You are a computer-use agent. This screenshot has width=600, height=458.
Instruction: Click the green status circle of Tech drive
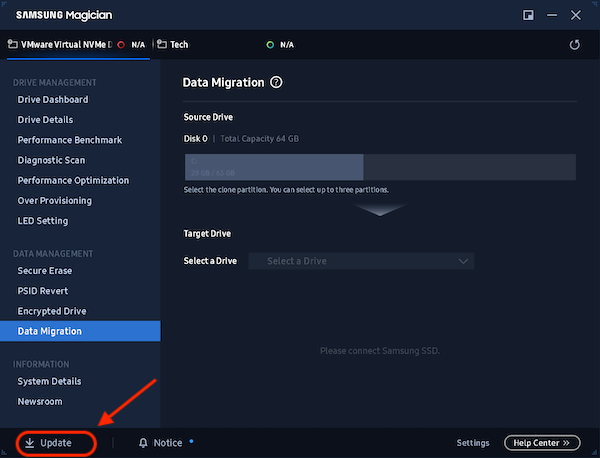point(270,45)
